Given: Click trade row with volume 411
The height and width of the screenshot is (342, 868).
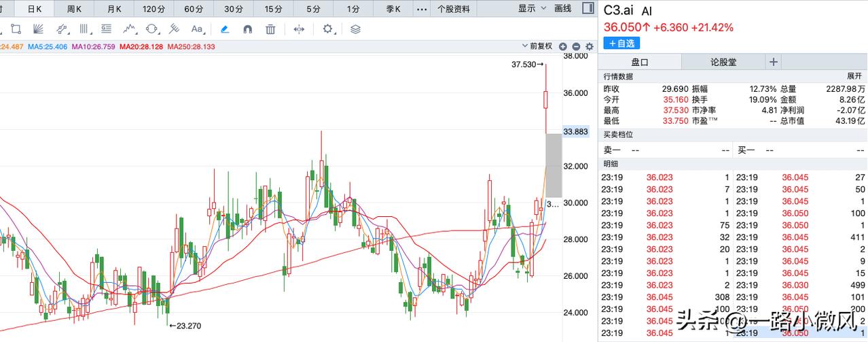Looking at the screenshot, I should point(801,237).
